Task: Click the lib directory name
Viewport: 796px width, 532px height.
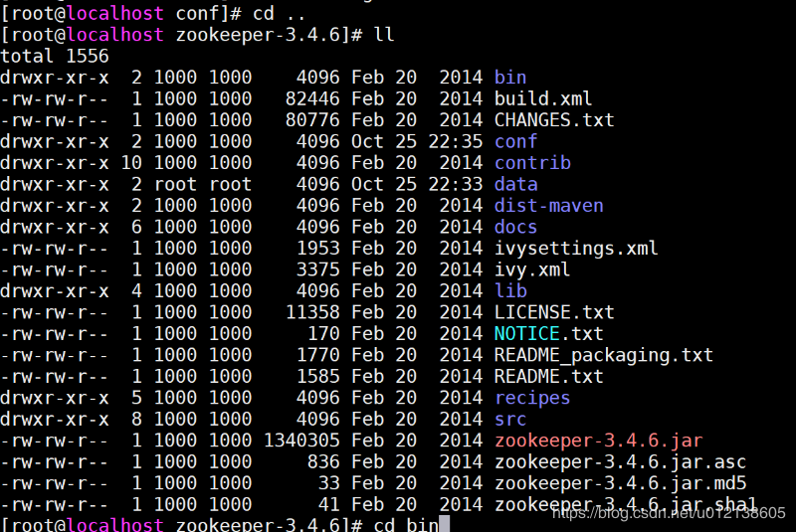Action: click(x=510, y=290)
